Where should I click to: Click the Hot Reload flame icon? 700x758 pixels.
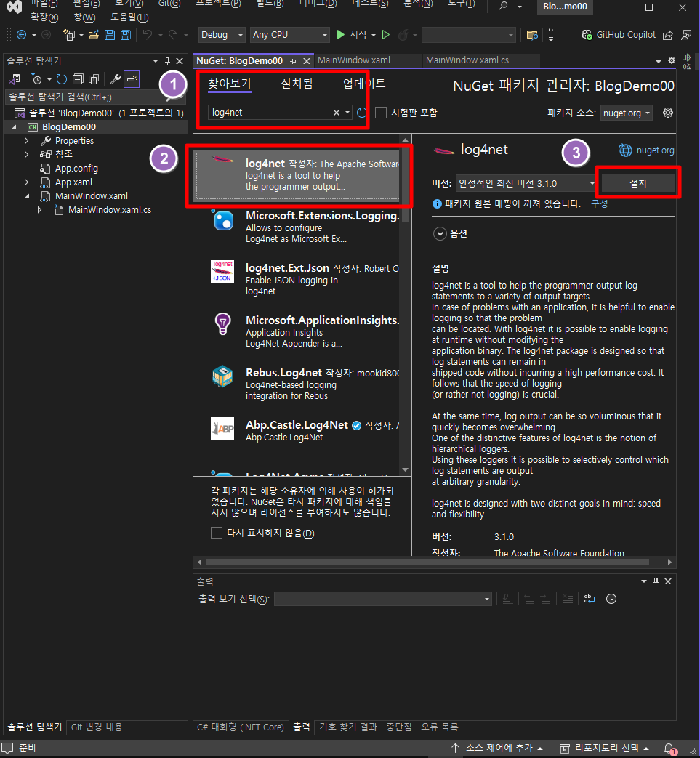coord(403,35)
